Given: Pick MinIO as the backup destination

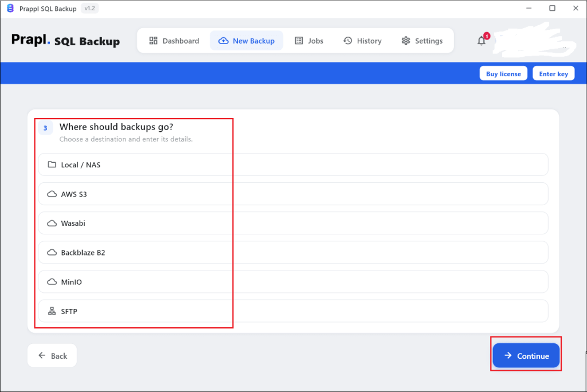Looking at the screenshot, I should [293, 281].
